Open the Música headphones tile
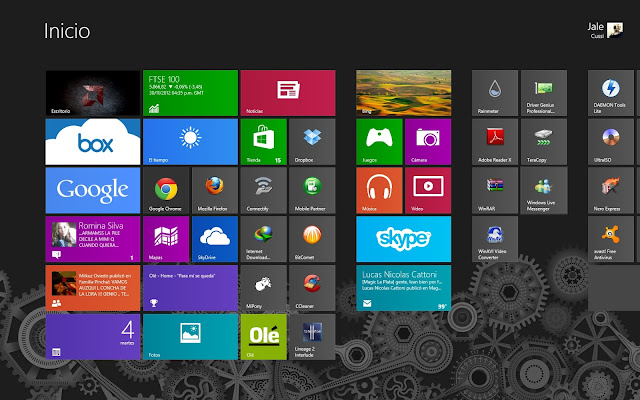Image resolution: width=640 pixels, height=400 pixels. [x=379, y=191]
